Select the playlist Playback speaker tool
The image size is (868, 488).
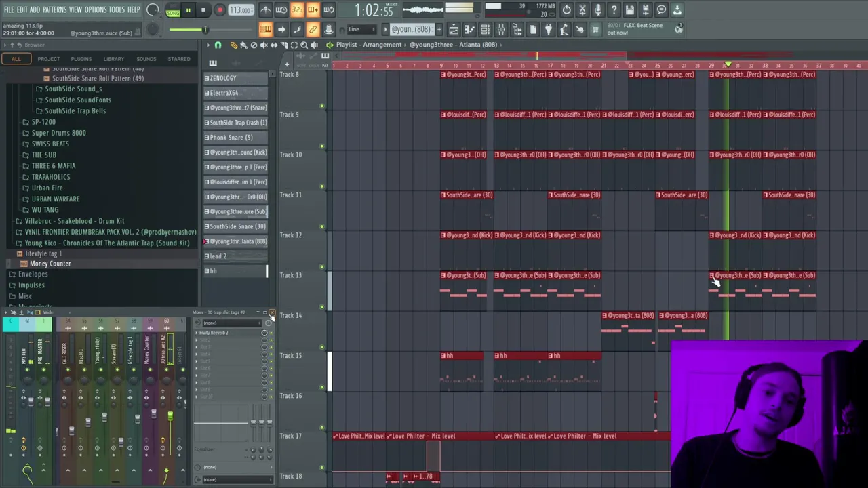pos(314,45)
